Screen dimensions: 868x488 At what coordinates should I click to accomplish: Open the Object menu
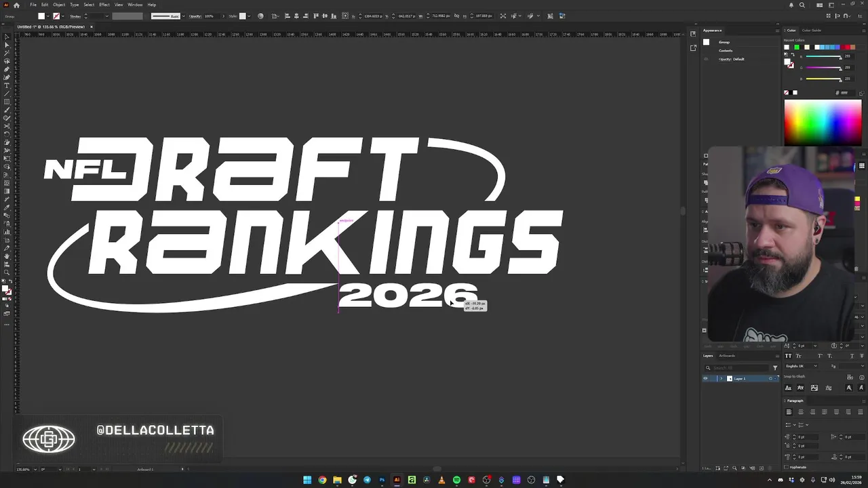point(59,5)
